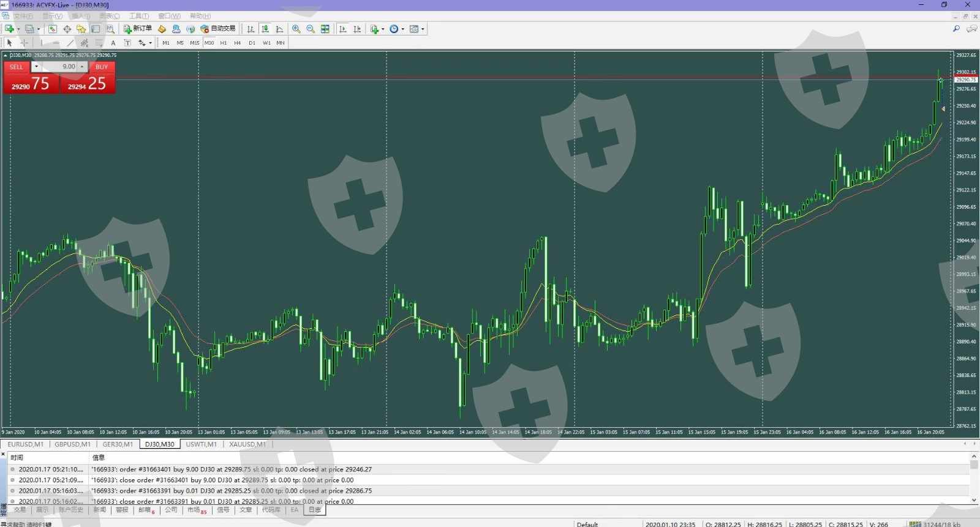Click the tile windows icon
The height and width of the screenshot is (527, 980).
(325, 29)
